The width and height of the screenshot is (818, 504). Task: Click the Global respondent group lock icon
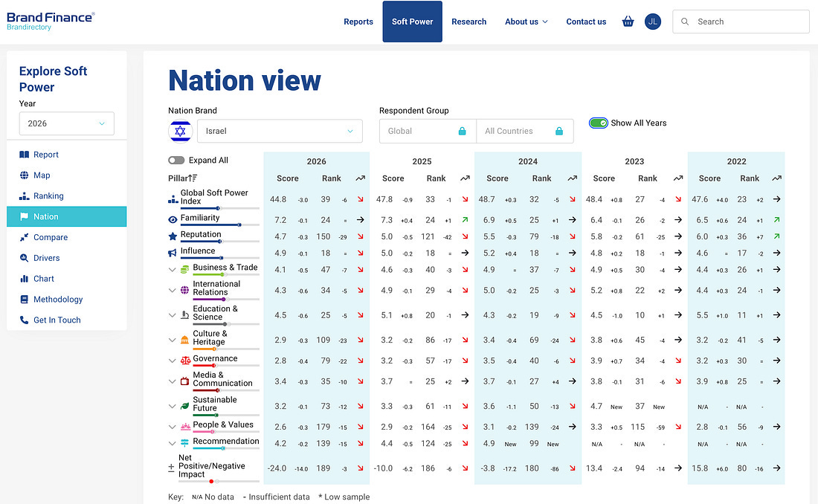pos(463,131)
